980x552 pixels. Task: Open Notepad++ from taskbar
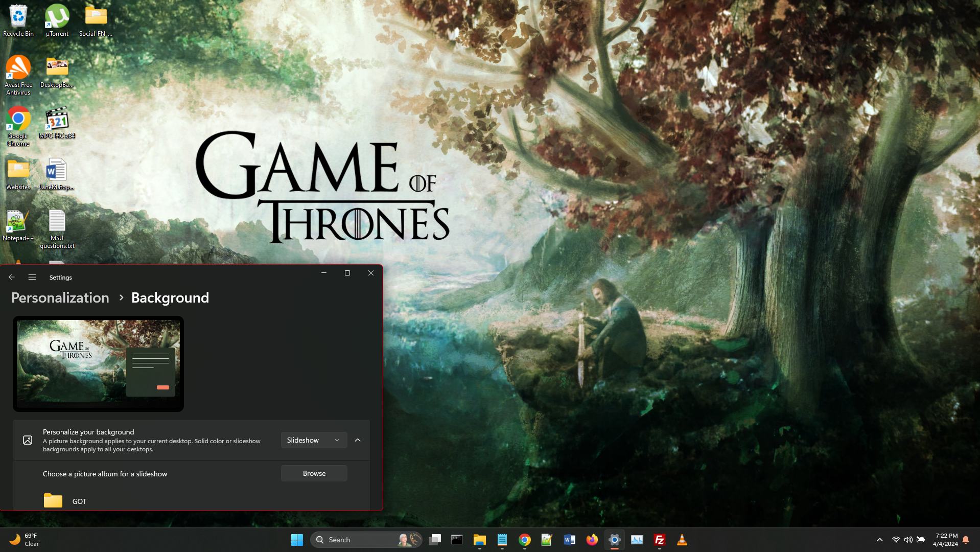pyautogui.click(x=547, y=540)
